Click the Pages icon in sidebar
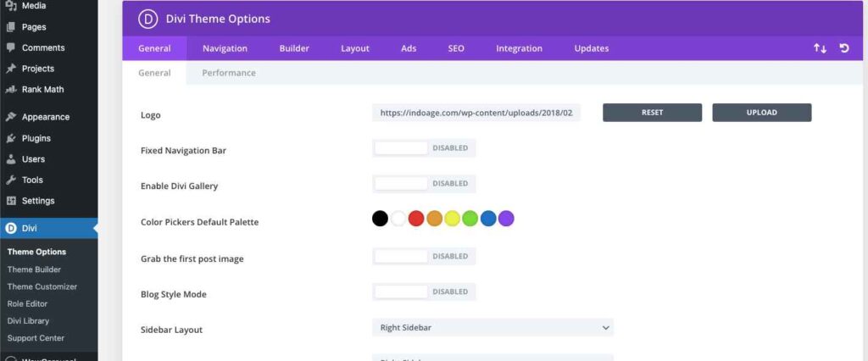 pyautogui.click(x=10, y=26)
